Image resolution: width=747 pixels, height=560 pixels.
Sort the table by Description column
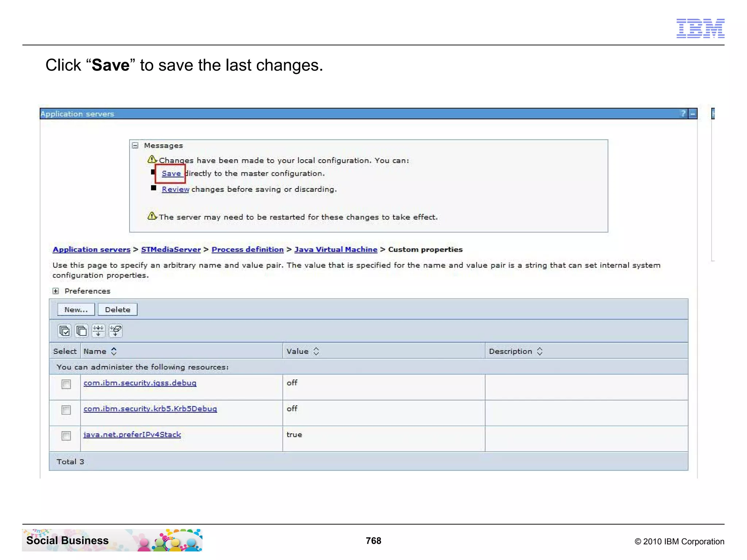tap(540, 351)
